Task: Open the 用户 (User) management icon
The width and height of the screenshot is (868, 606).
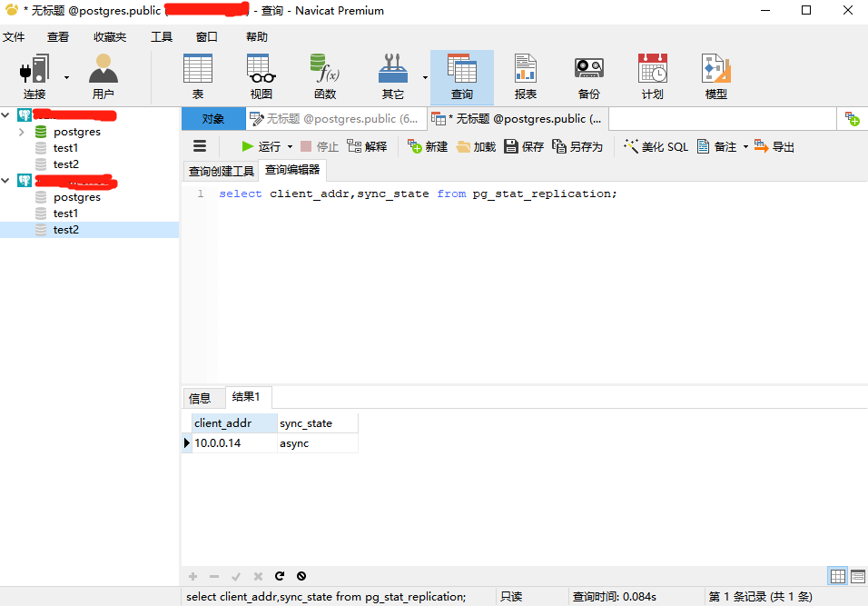Action: (103, 76)
